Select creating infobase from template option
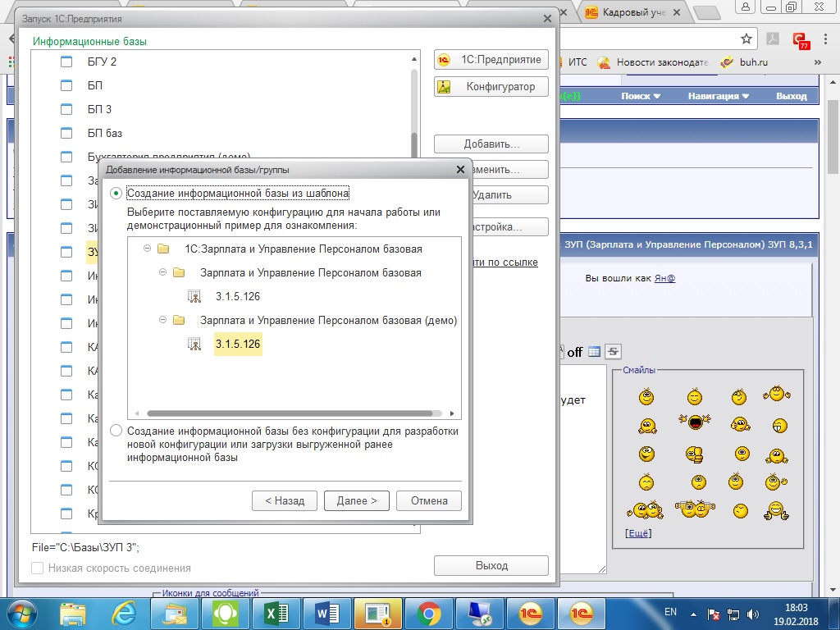This screenshot has height=630, width=840. pyautogui.click(x=116, y=194)
